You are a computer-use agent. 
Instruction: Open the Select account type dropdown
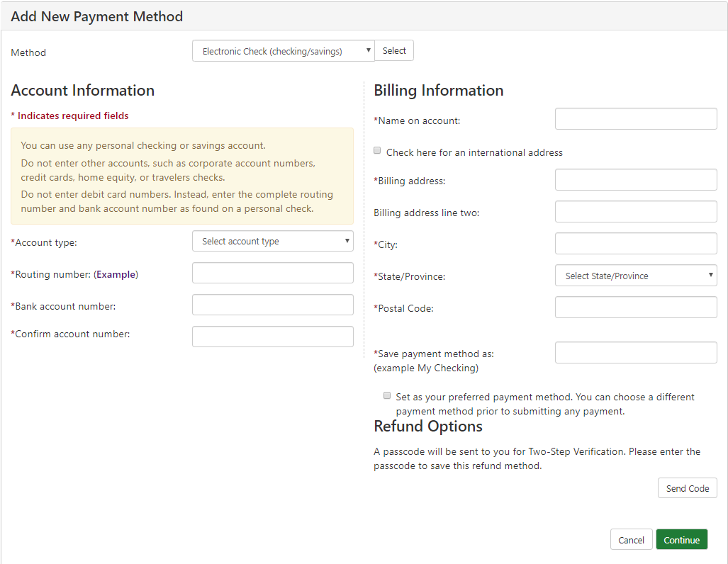point(272,242)
